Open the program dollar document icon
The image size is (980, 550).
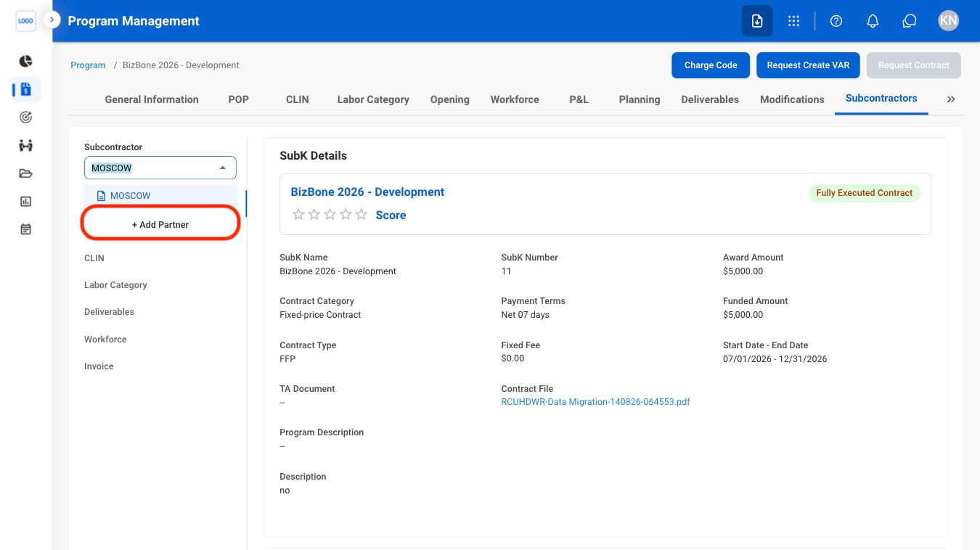[x=25, y=89]
